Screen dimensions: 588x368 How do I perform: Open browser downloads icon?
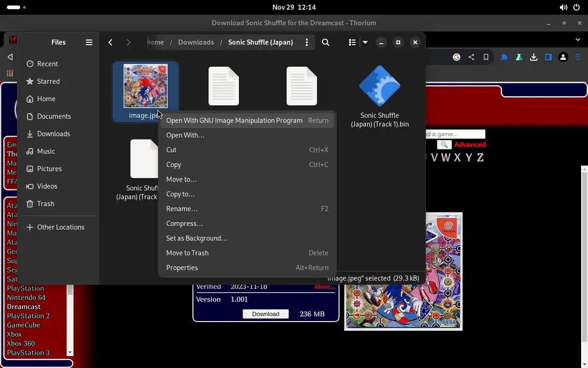click(x=534, y=57)
